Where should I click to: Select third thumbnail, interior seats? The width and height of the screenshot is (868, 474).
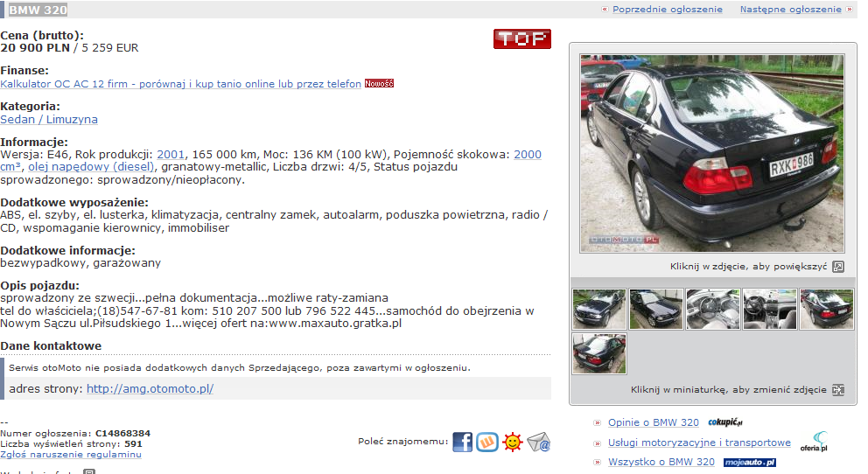[x=713, y=310]
